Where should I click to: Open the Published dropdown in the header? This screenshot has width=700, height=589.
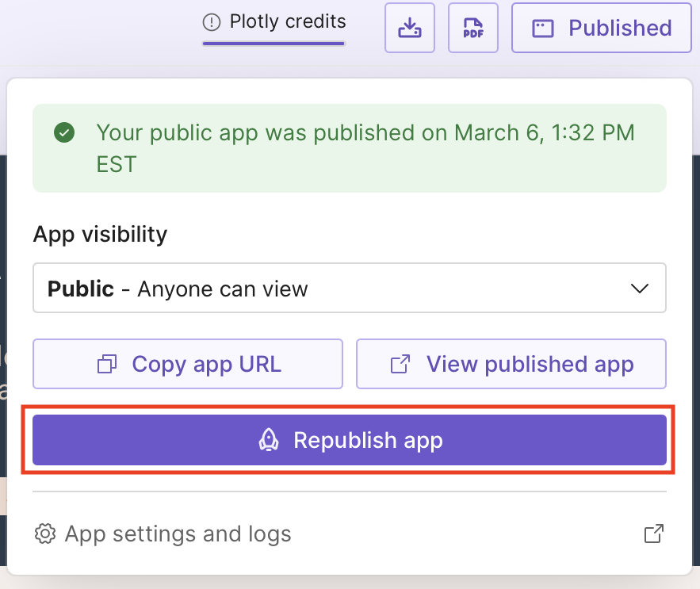[601, 28]
